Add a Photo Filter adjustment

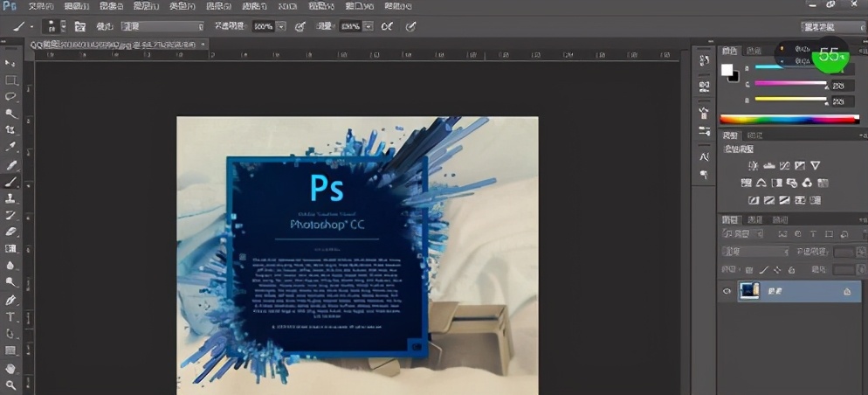pos(792,183)
